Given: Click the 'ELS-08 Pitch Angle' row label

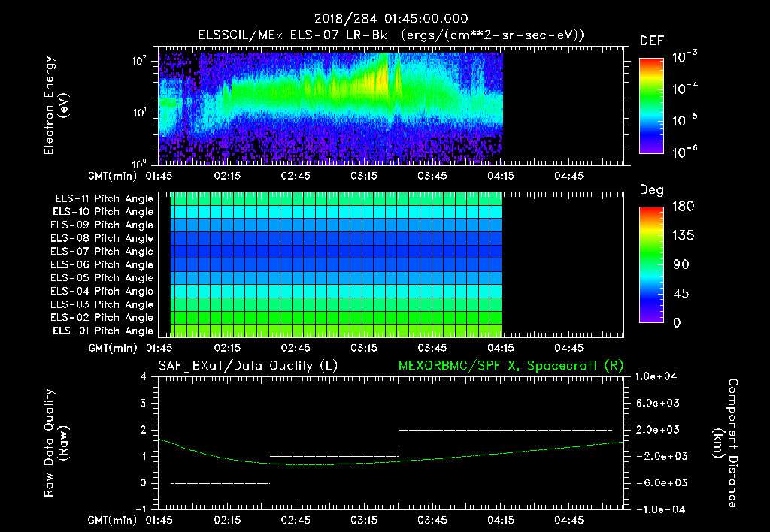Looking at the screenshot, I should [x=102, y=238].
